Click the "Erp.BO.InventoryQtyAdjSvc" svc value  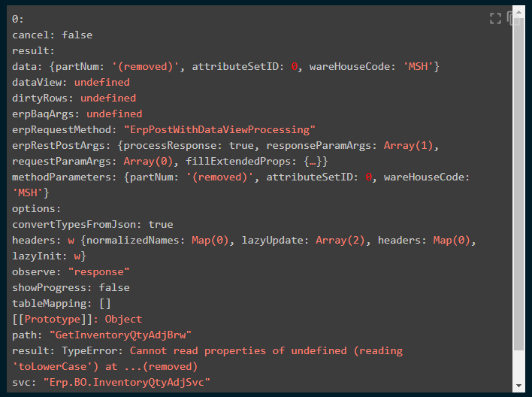click(127, 383)
